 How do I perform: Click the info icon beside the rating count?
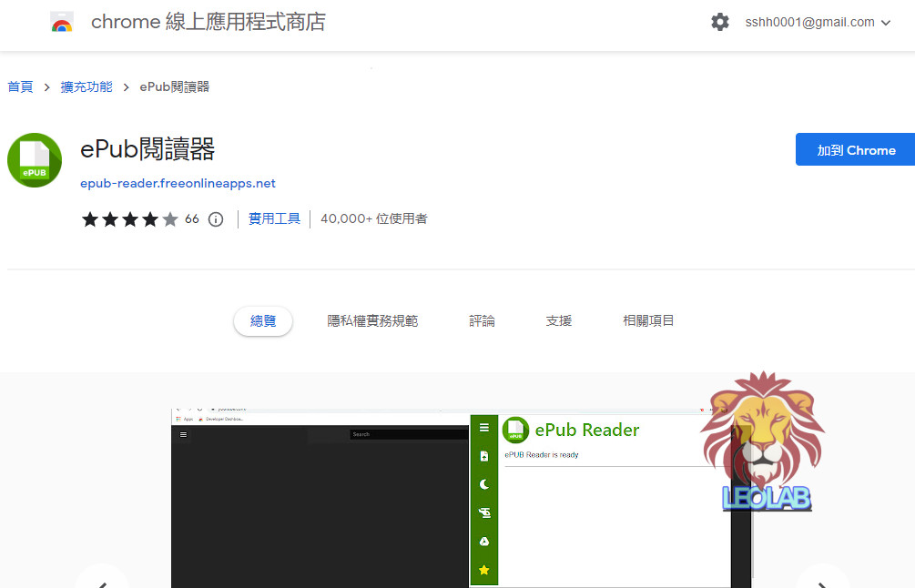215,218
